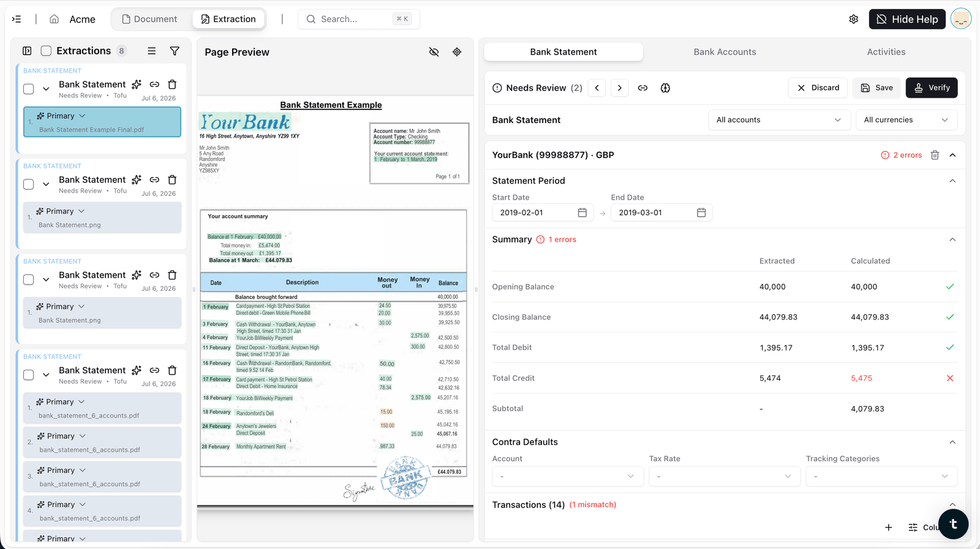Click the Acme workspace name

82,19
